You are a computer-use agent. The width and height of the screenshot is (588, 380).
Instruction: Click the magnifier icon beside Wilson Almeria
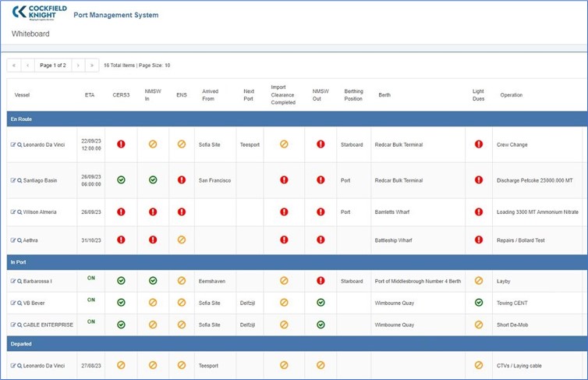(19, 212)
